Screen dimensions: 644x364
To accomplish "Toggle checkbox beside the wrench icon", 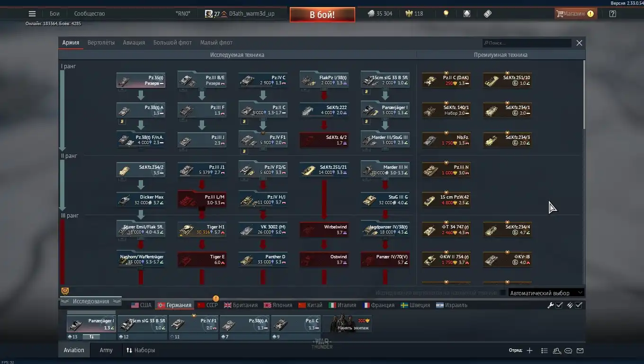I will tap(559, 305).
